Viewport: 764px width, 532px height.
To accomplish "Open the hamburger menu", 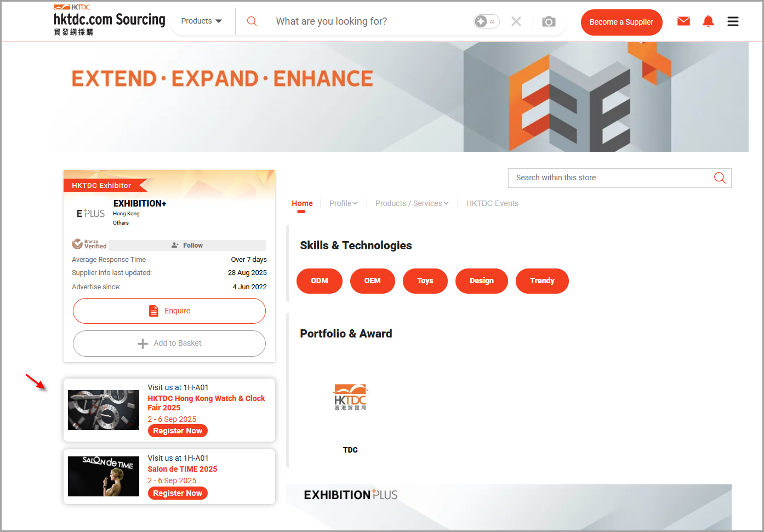I will coord(733,21).
